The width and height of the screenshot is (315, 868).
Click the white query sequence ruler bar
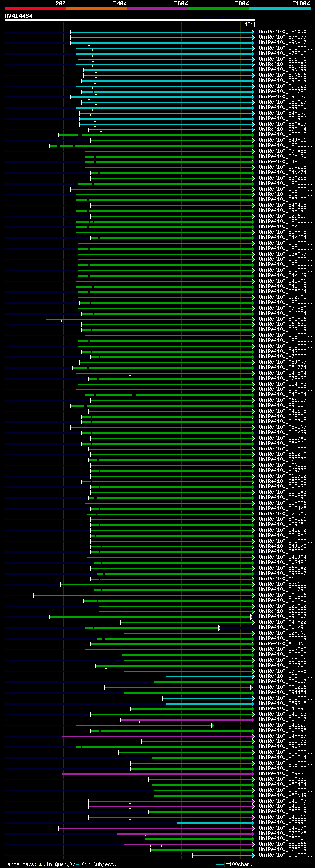coord(129,20)
